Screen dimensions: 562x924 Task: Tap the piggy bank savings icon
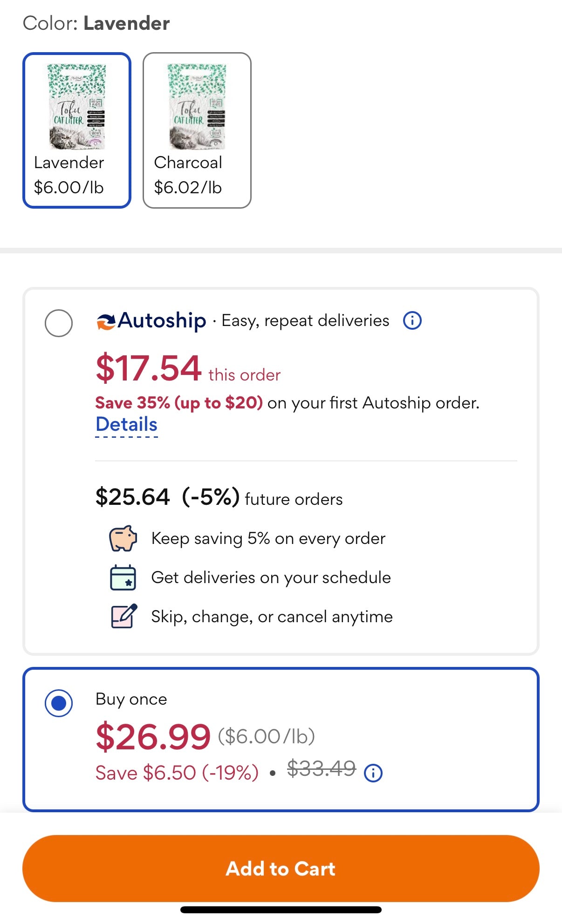123,538
